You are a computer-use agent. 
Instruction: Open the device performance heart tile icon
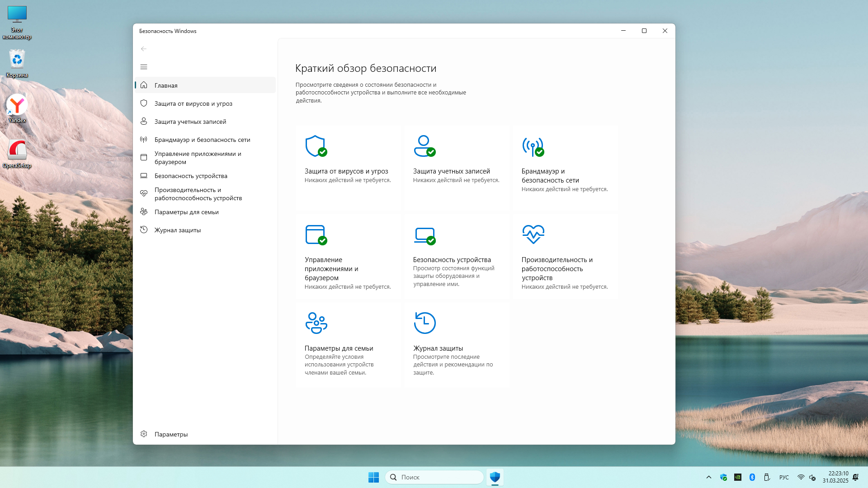click(x=533, y=234)
